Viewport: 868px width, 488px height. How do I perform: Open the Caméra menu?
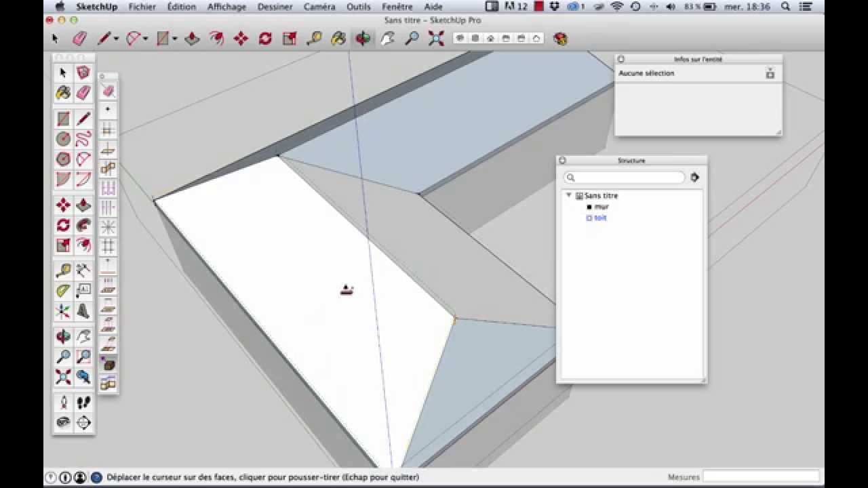tap(319, 7)
